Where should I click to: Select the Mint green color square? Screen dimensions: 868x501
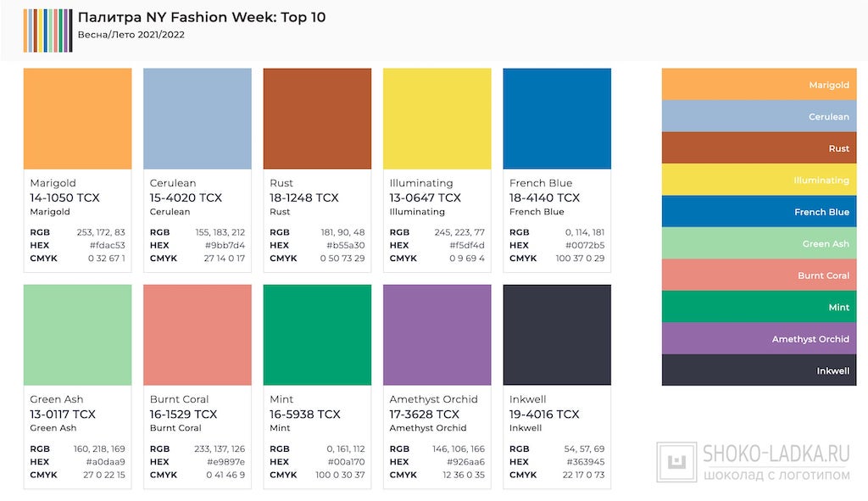click(317, 335)
